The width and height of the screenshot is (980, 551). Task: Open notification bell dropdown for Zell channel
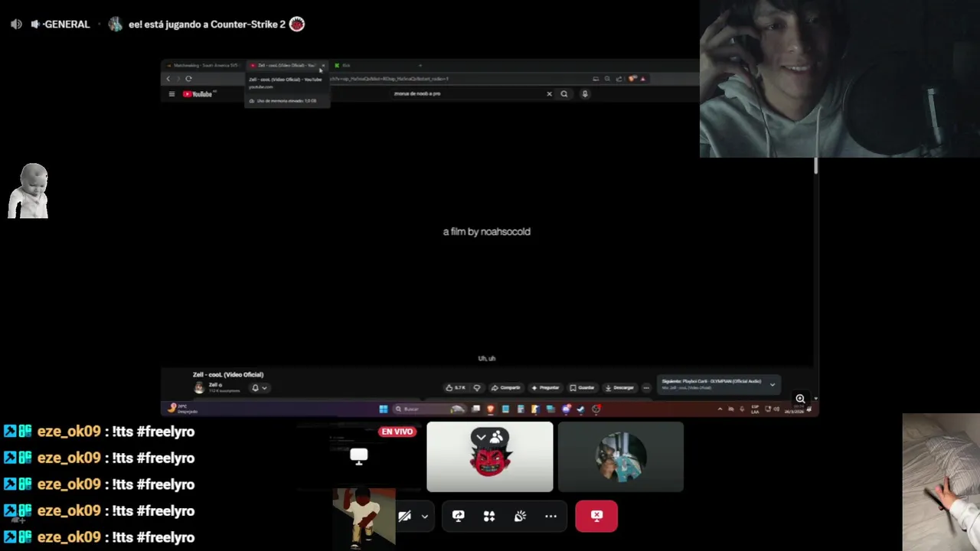(x=260, y=388)
